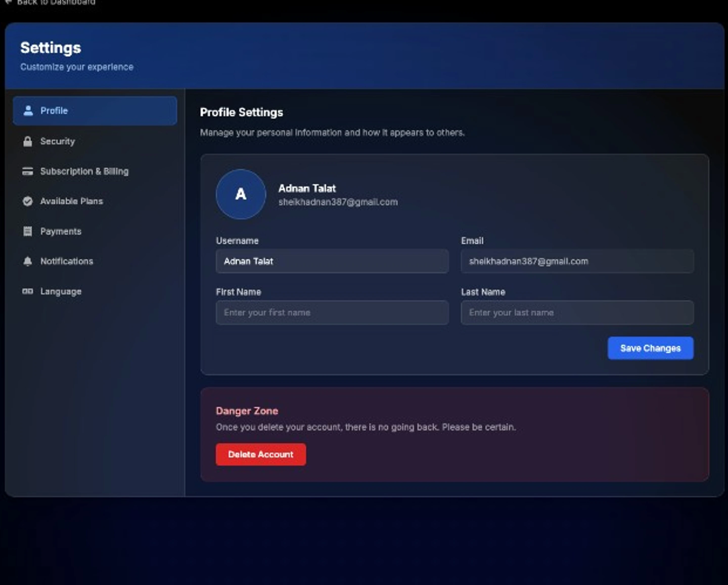Open Subscription & Billing section
This screenshot has width=728, height=585.
point(95,171)
